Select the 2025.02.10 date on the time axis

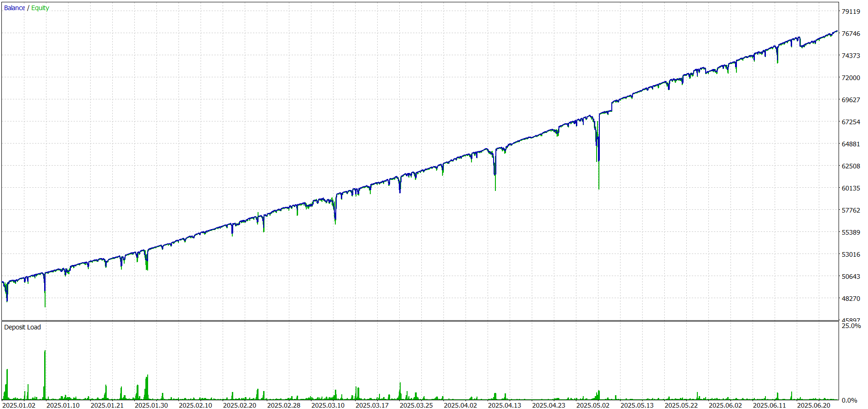tap(195, 405)
